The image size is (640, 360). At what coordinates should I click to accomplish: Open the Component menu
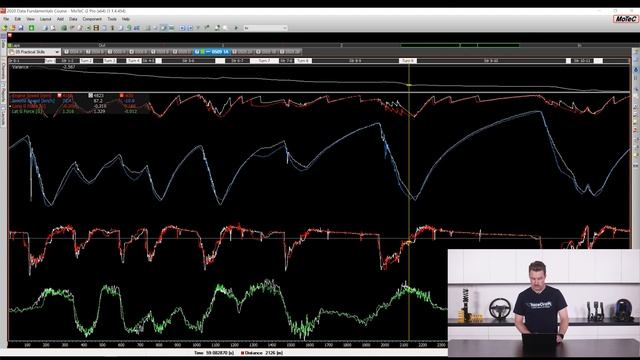pos(92,19)
